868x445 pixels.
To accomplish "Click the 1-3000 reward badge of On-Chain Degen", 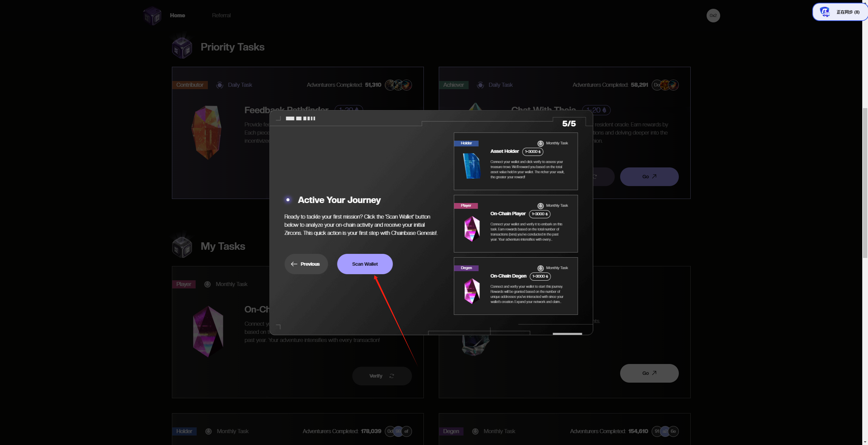I will coord(540,276).
